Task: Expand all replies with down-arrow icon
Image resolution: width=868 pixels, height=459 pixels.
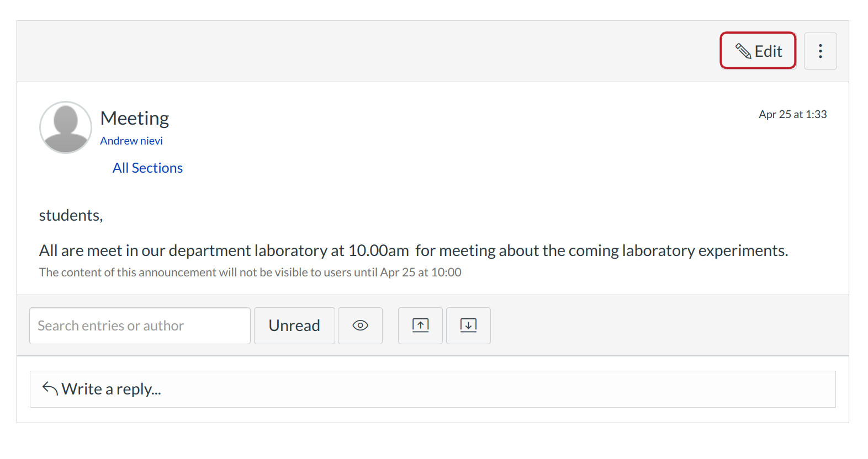Action: pos(468,325)
